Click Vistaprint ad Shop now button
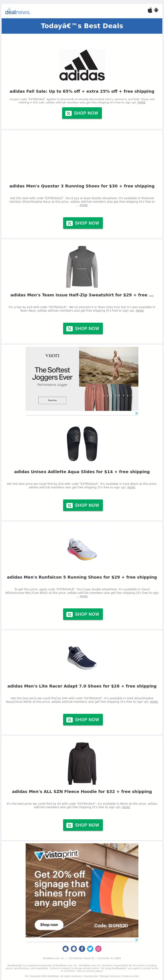Screen dimensions: 164x980 click(49, 925)
